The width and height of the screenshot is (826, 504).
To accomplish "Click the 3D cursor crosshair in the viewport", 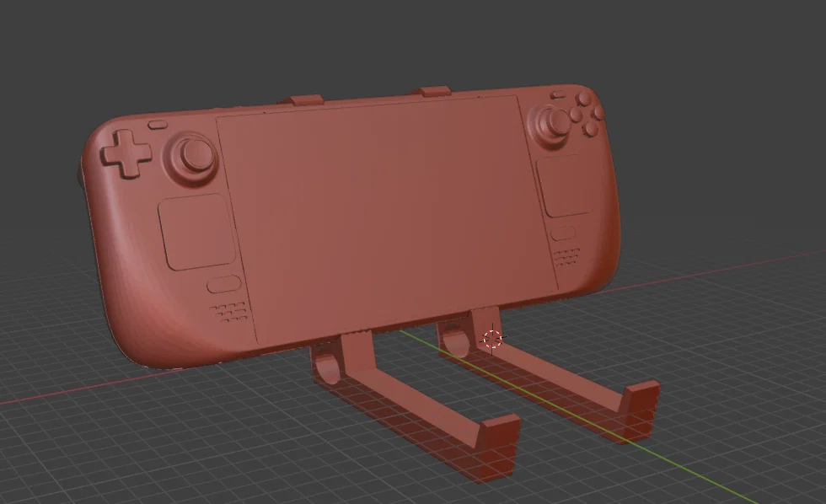I will [492, 339].
